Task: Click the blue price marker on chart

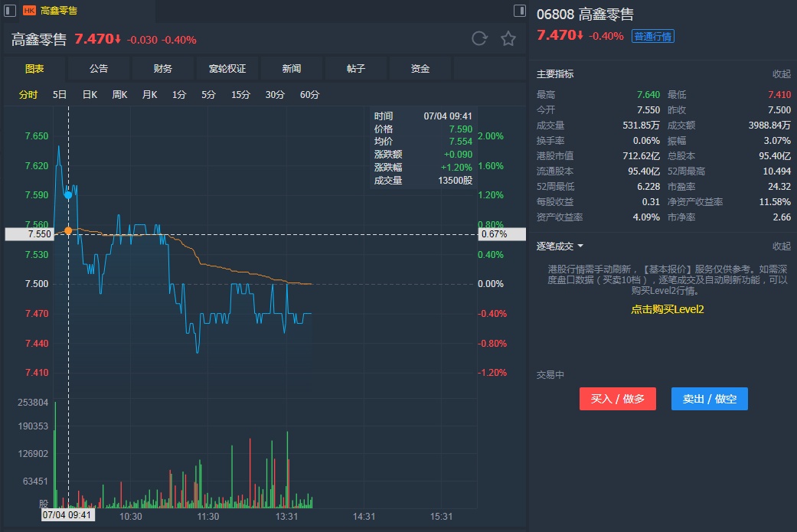Action: click(68, 195)
